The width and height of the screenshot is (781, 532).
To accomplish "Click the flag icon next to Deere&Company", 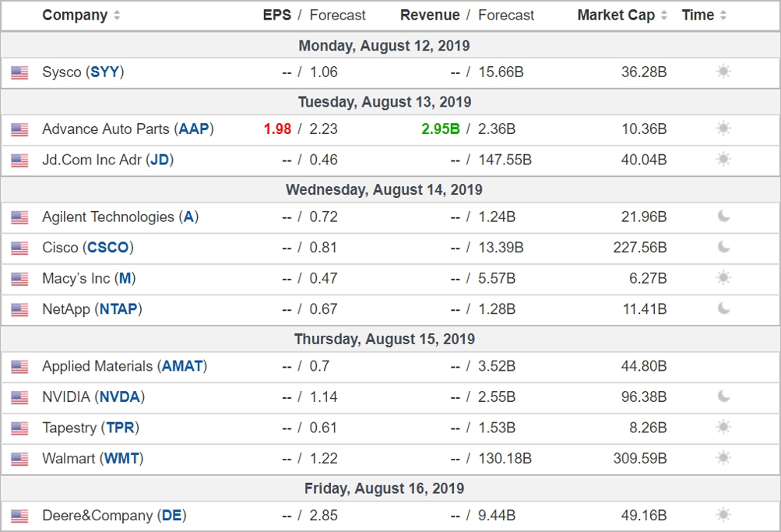I will [x=19, y=516].
